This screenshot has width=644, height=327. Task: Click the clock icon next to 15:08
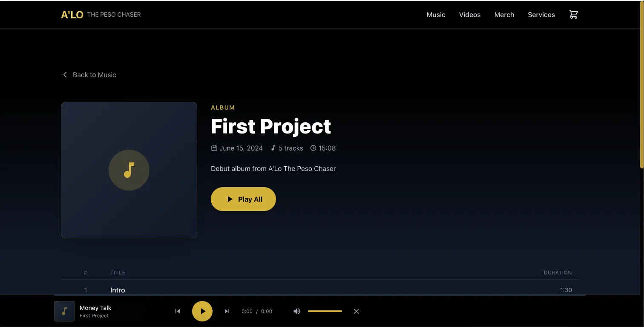pyautogui.click(x=313, y=148)
